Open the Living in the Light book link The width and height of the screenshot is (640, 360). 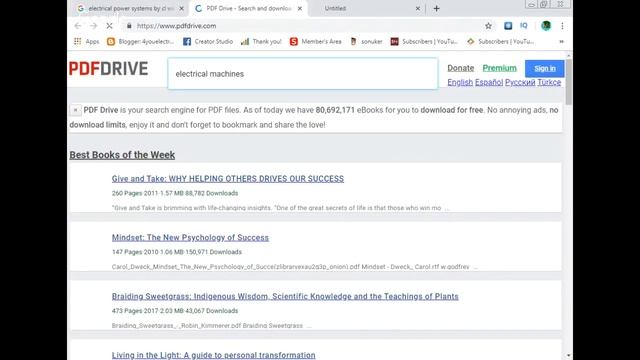click(213, 355)
